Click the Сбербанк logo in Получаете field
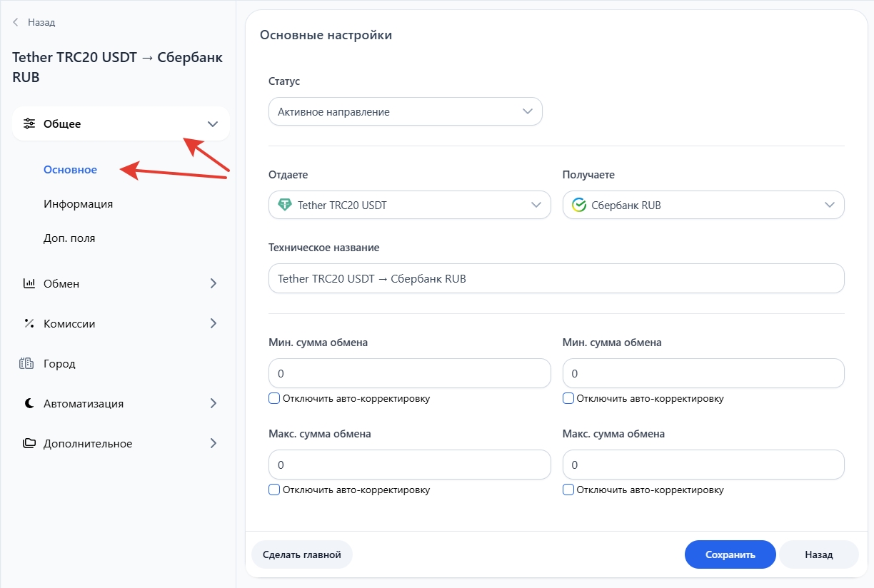Image resolution: width=874 pixels, height=588 pixels. tap(579, 205)
